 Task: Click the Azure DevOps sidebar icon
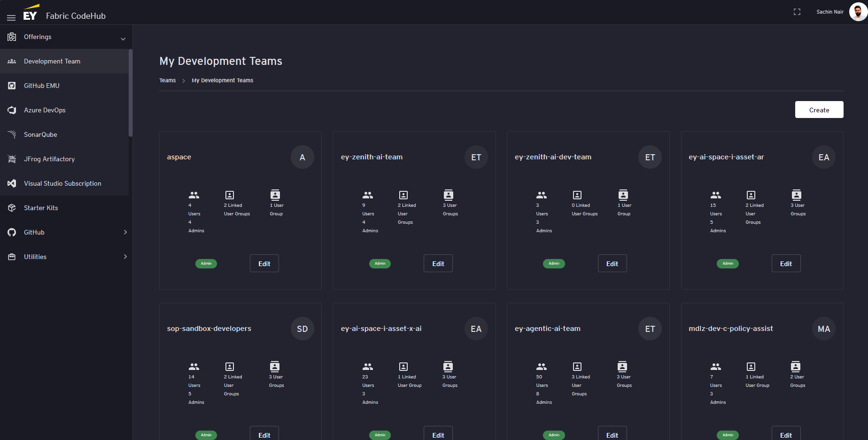point(12,110)
